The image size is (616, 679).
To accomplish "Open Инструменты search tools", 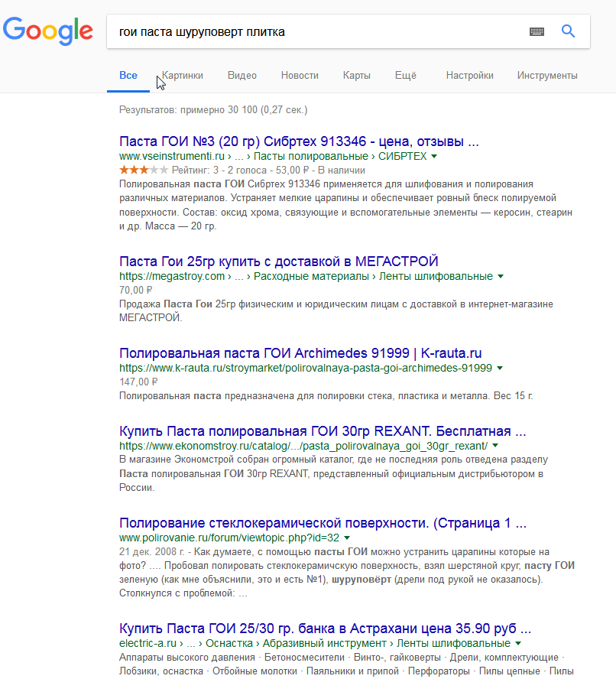I will (x=547, y=76).
